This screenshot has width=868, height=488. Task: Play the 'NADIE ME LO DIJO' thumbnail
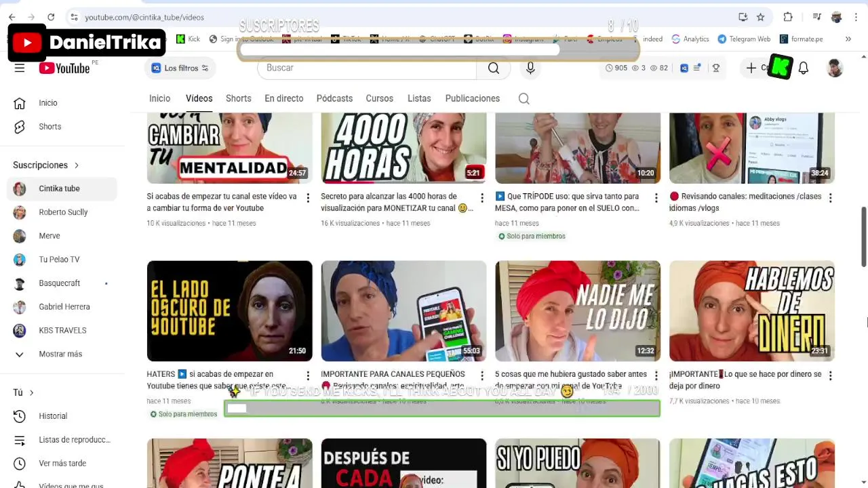click(x=578, y=311)
